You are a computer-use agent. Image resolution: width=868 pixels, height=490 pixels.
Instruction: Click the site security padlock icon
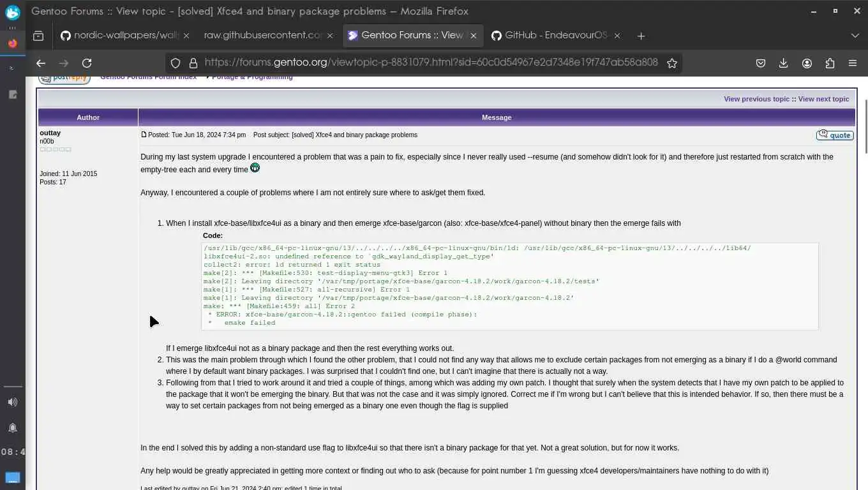click(192, 63)
